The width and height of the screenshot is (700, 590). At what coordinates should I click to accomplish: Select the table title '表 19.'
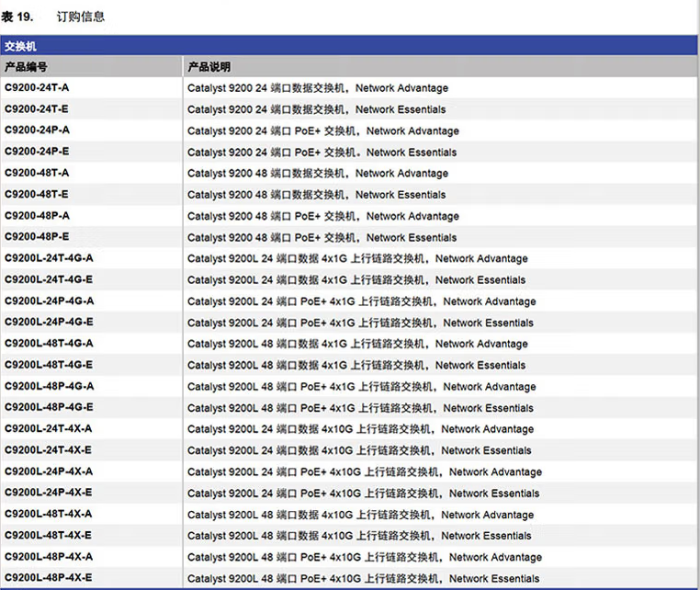click(17, 17)
